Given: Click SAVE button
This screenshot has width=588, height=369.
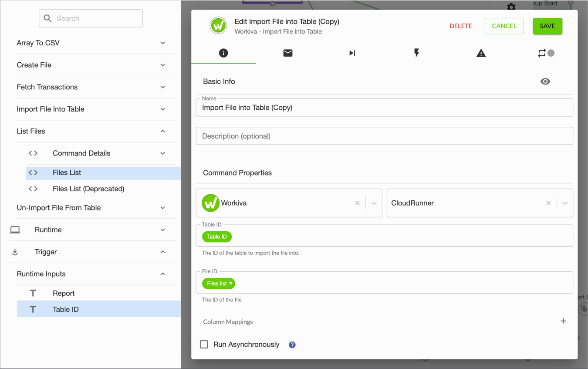Looking at the screenshot, I should pos(547,26).
